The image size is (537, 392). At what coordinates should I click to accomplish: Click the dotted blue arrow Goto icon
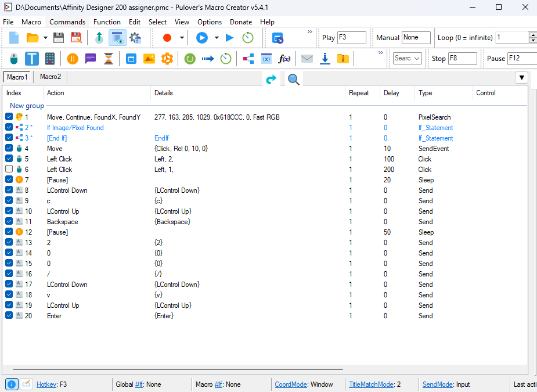208,59
